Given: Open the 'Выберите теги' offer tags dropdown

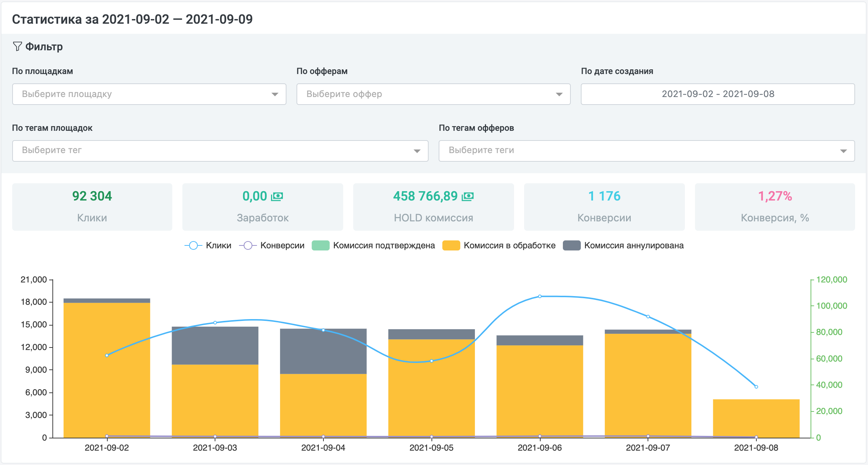Looking at the screenshot, I should click(647, 151).
